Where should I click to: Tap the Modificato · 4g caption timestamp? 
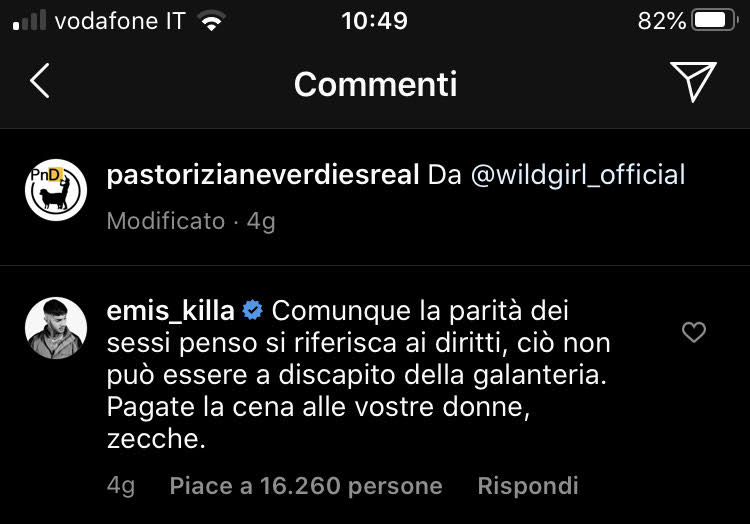190,221
